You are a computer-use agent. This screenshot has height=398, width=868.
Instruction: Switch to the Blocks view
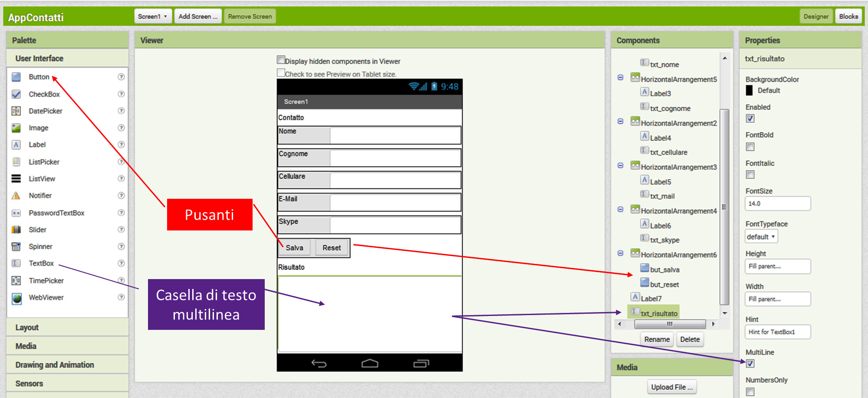(x=848, y=16)
